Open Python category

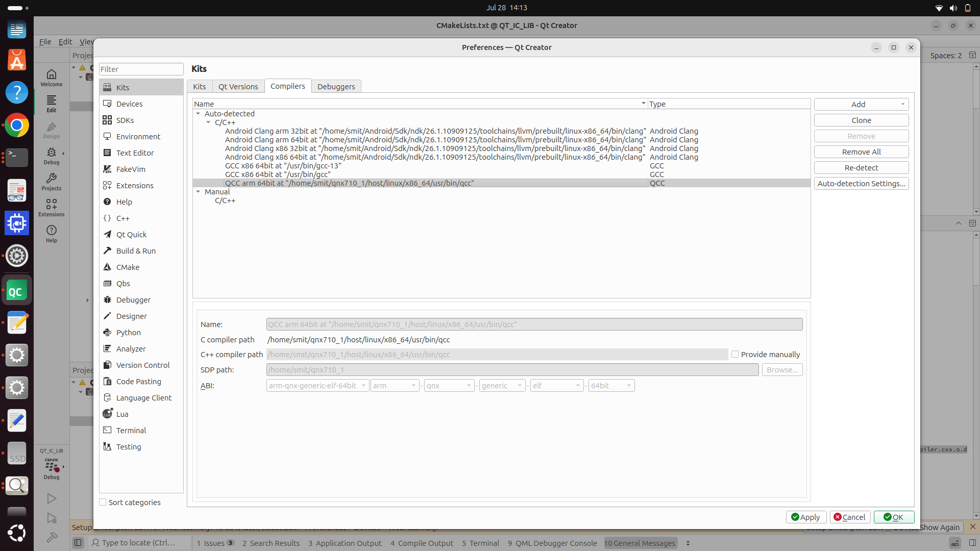(x=141, y=332)
